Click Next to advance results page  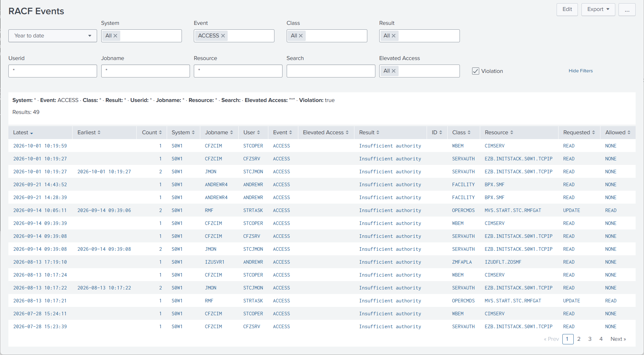(618, 339)
